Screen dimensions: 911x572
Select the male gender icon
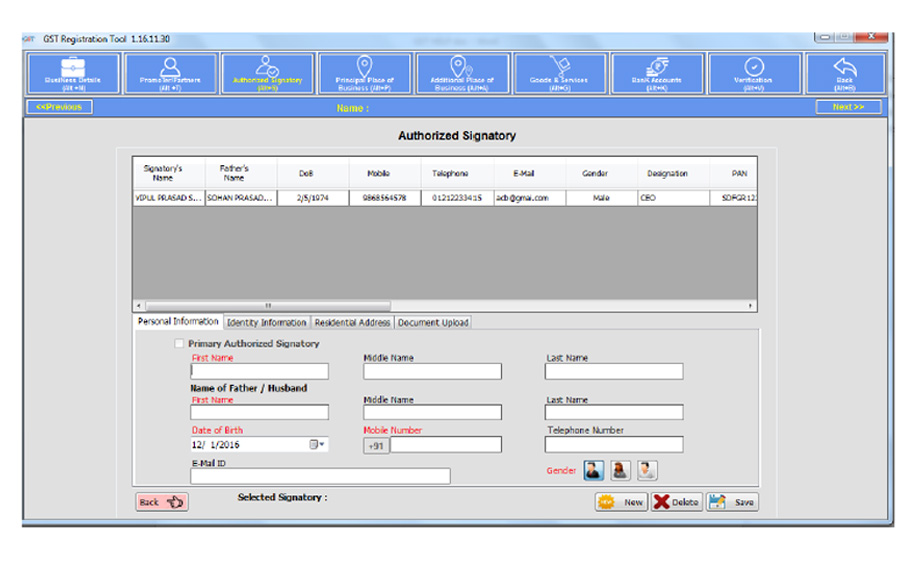click(x=593, y=470)
